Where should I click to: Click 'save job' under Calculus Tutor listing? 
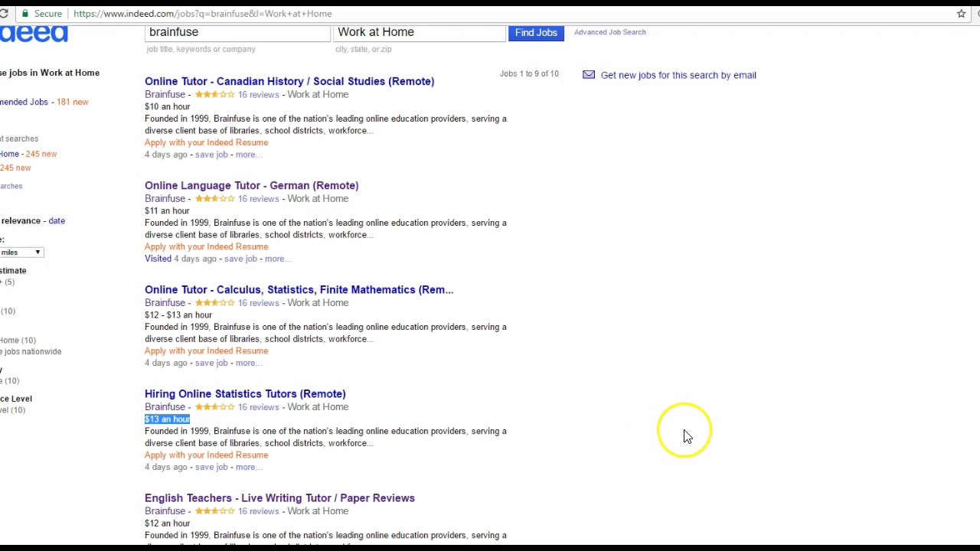coord(211,363)
